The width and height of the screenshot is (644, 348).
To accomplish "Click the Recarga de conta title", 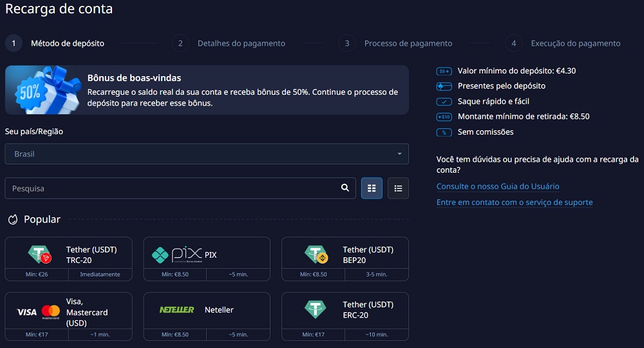I will click(59, 8).
